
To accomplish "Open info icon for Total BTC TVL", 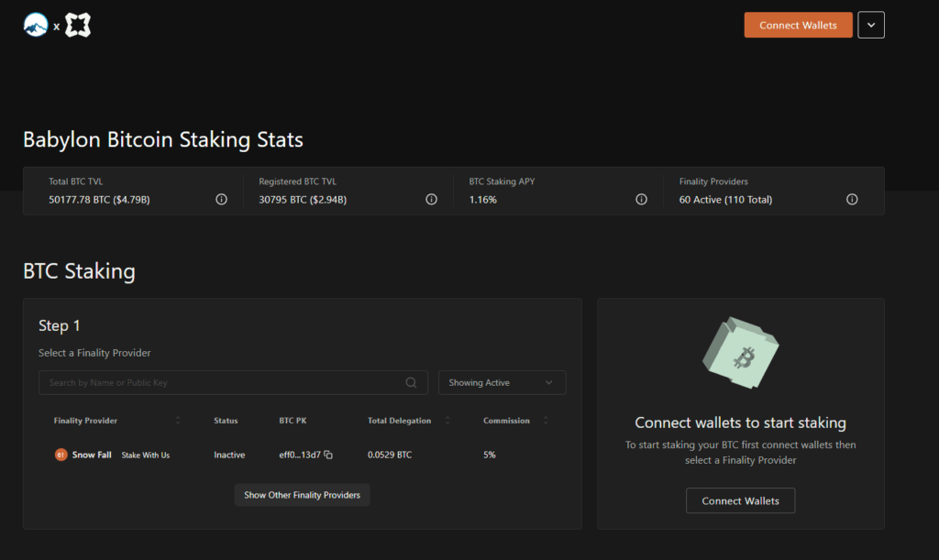I will tap(222, 199).
